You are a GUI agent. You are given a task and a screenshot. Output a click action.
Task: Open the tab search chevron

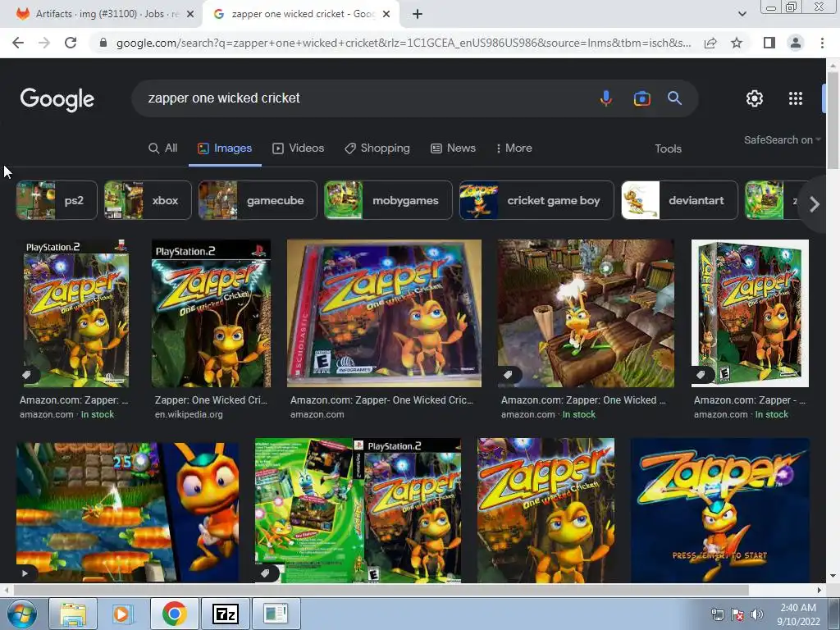742,14
